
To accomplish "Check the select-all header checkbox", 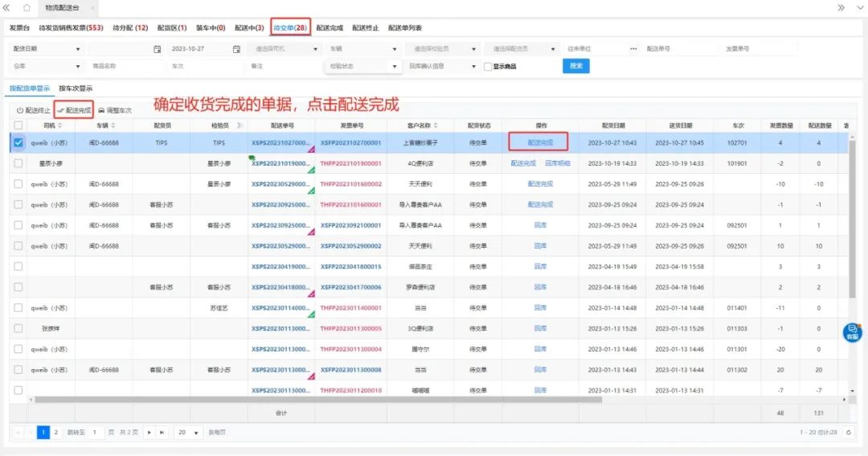I will [x=18, y=125].
